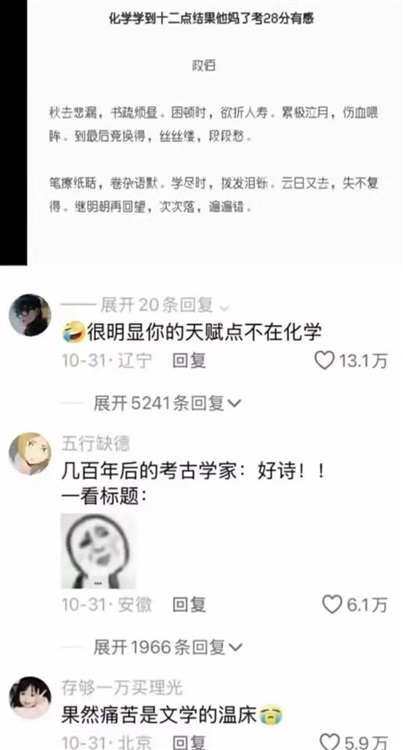
Task: Expand 展开5241条回复 replies
Action: click(167, 404)
